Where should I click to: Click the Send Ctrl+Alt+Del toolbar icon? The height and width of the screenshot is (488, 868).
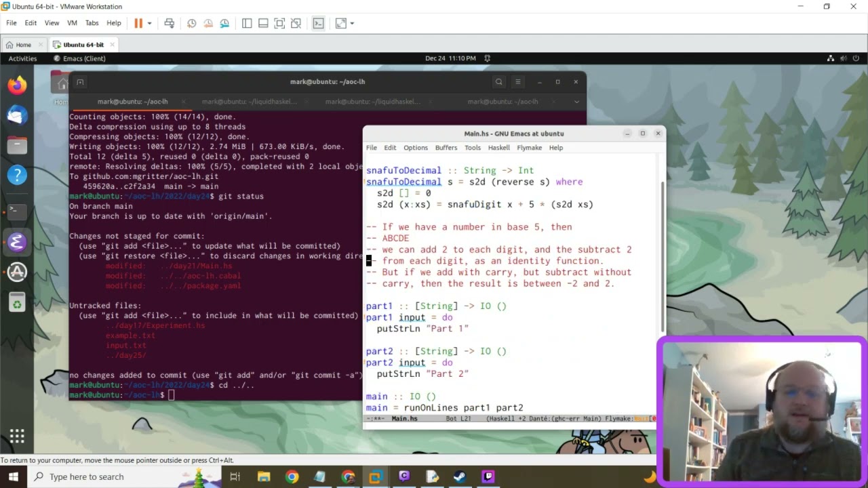(x=170, y=23)
